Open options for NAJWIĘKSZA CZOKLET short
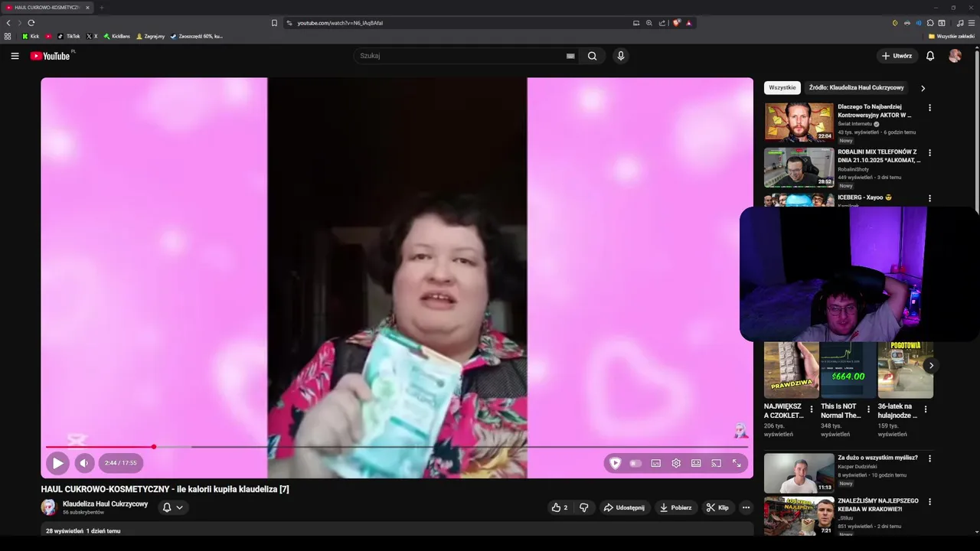 [x=812, y=409]
